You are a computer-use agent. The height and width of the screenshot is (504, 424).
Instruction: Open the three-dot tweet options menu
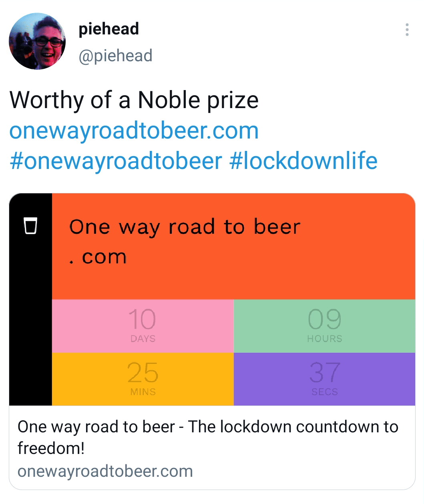(x=407, y=30)
